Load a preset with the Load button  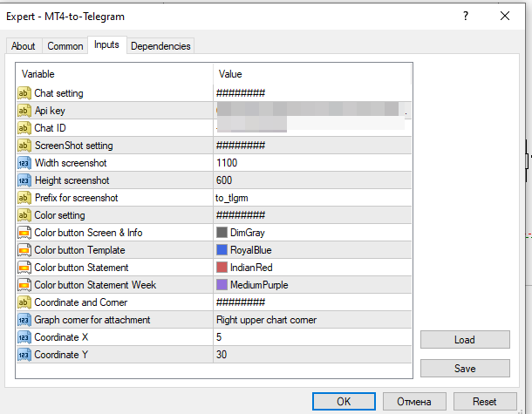465,339
